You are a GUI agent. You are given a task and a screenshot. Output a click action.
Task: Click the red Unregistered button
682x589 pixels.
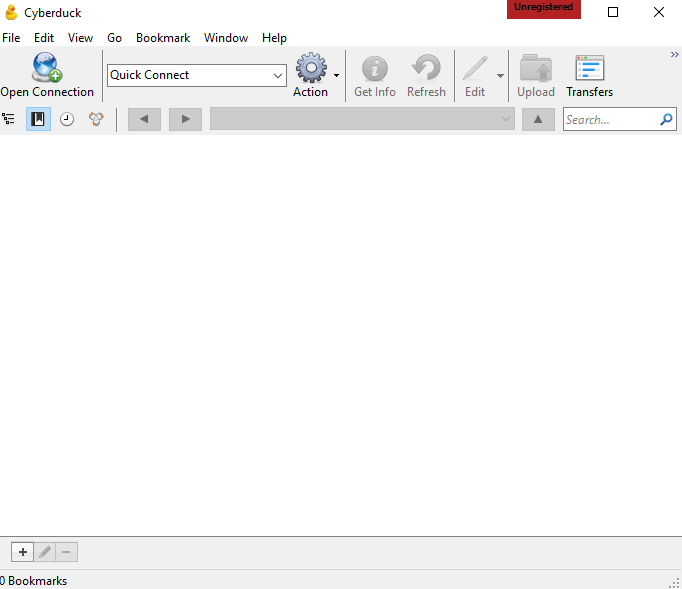click(x=543, y=8)
